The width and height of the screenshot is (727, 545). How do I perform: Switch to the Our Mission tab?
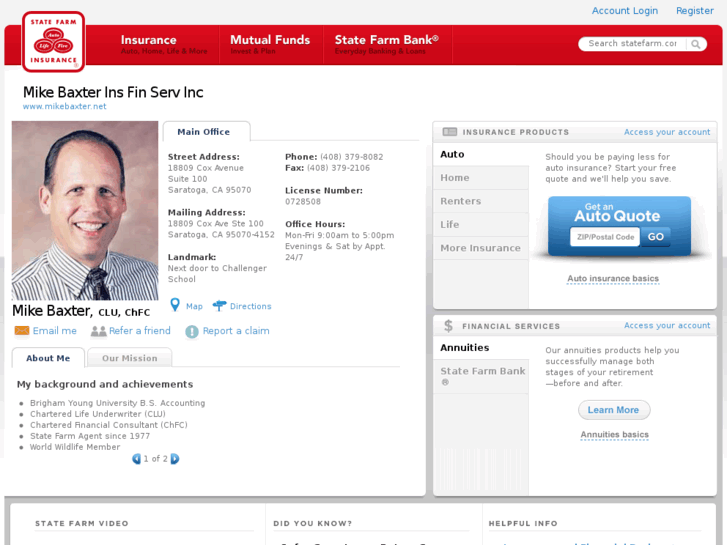tap(130, 358)
